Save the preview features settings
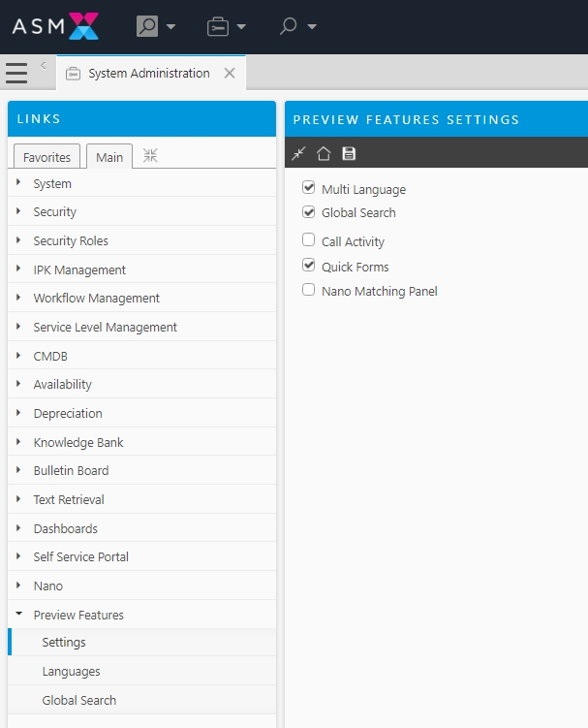 (349, 153)
